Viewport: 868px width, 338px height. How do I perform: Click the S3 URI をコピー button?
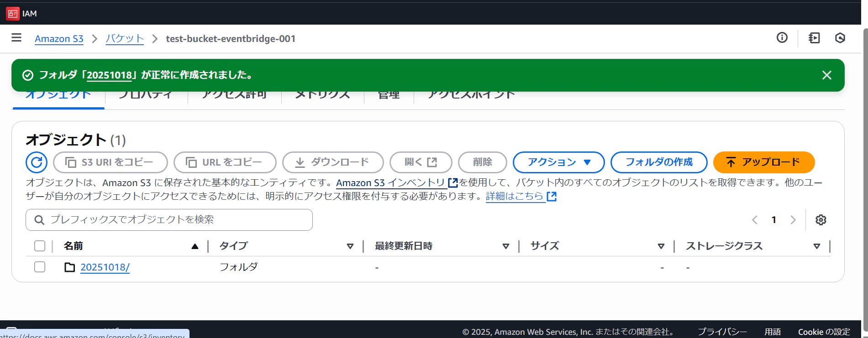110,162
